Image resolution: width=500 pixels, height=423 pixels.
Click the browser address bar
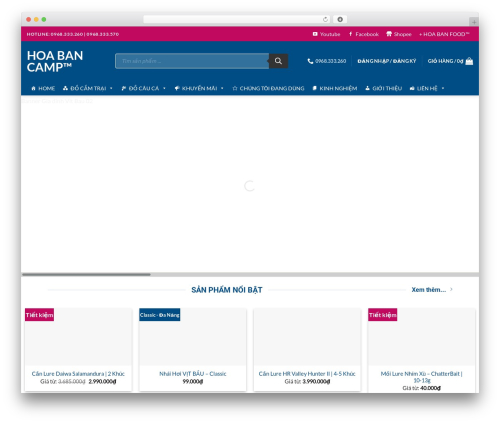[237, 19]
